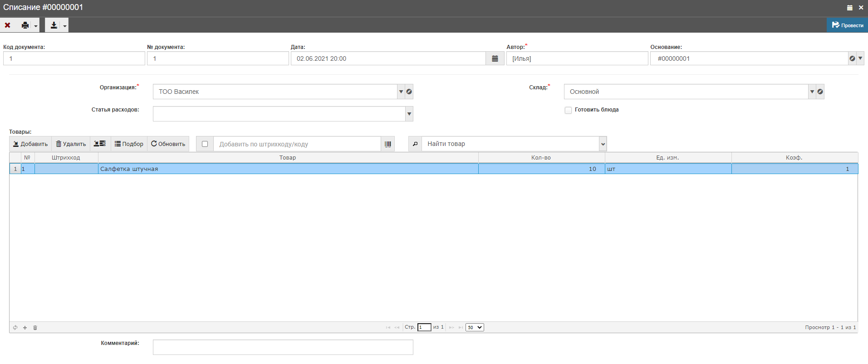Click the printer icon in toolbar
The image size is (868, 364).
point(25,25)
